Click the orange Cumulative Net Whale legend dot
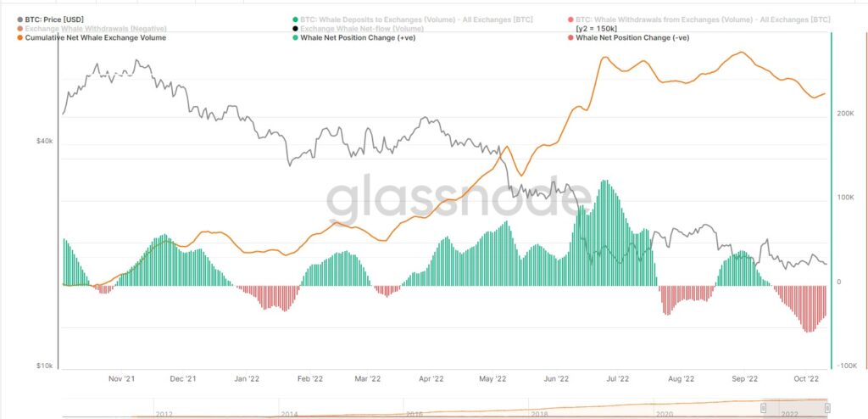This screenshot has width=868, height=419. [x=19, y=38]
